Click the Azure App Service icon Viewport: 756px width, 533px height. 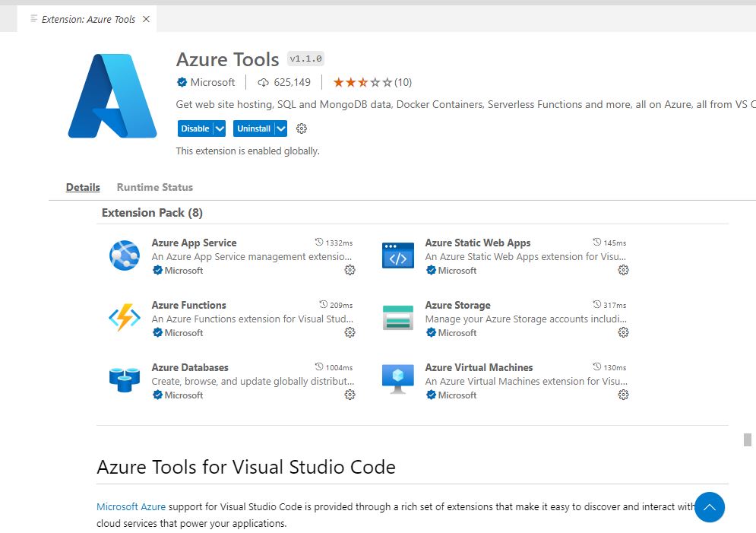click(x=125, y=255)
